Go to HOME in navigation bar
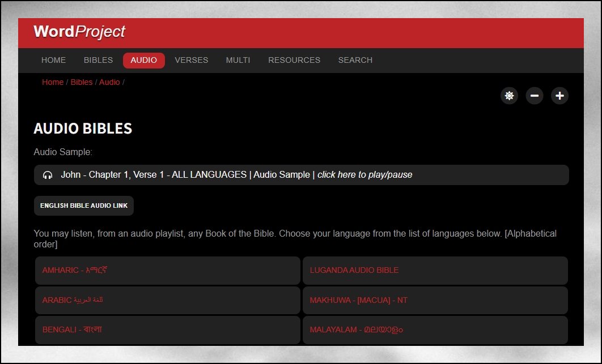The image size is (602, 364). tap(53, 60)
